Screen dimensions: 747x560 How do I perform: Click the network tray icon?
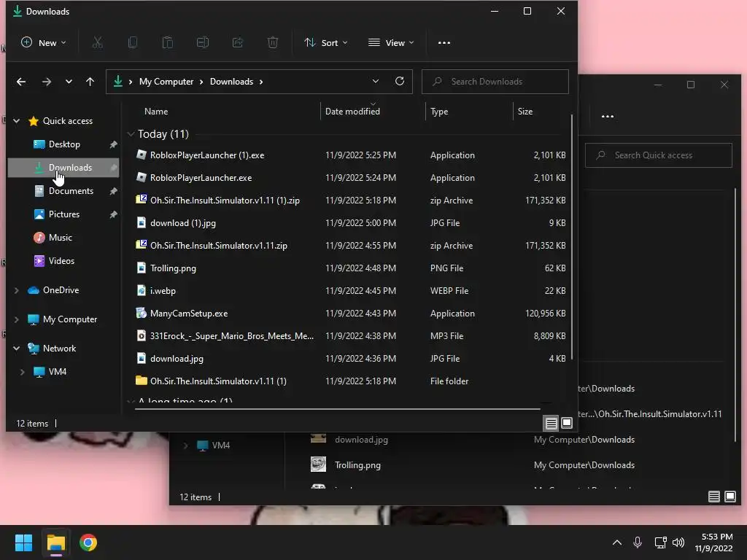point(660,542)
